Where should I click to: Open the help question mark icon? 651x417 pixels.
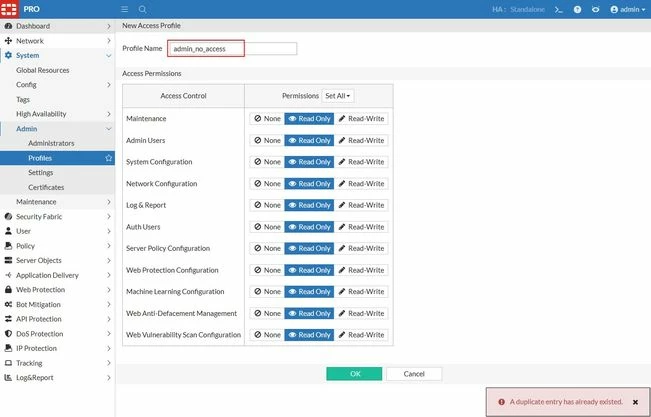click(x=577, y=9)
